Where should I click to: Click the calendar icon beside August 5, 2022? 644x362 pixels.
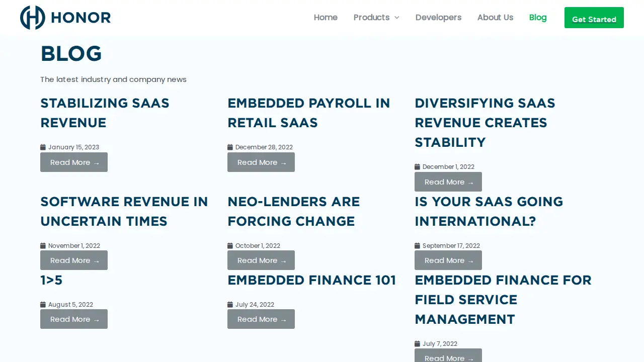(43, 305)
